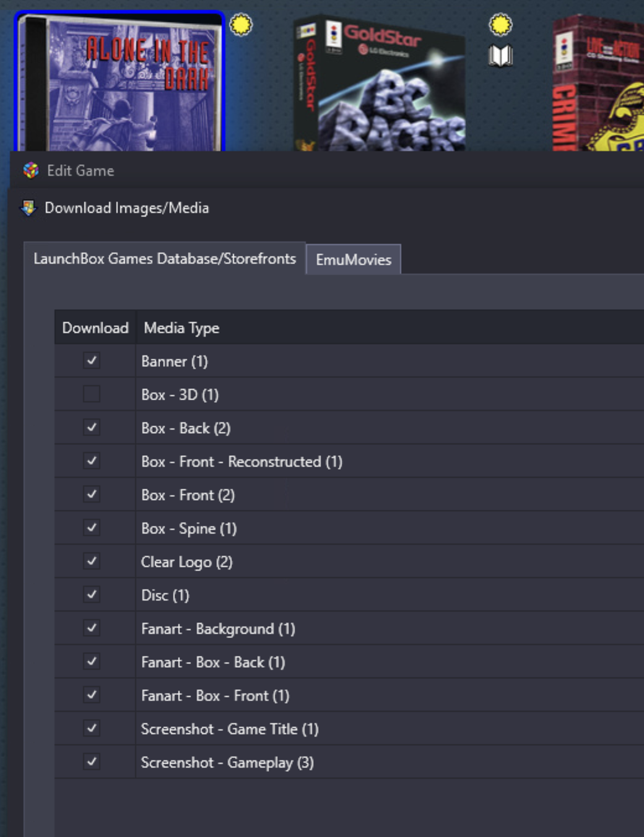This screenshot has height=837, width=644.
Task: Uncheck the Disc download checkbox
Action: tap(92, 594)
